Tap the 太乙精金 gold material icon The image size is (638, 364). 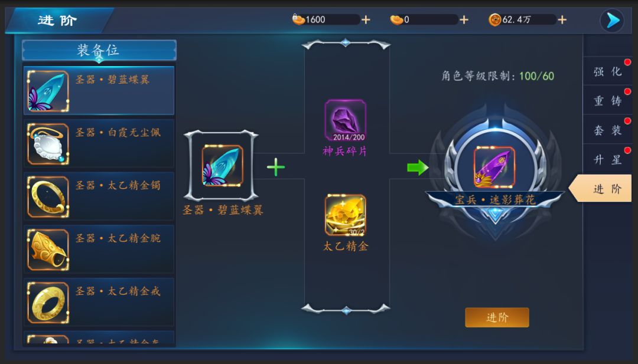coord(345,215)
